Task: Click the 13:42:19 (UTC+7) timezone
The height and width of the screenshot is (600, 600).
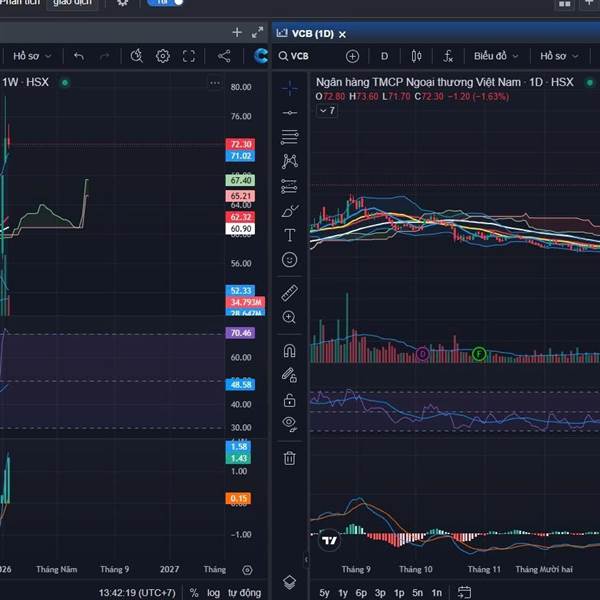Action: click(137, 593)
